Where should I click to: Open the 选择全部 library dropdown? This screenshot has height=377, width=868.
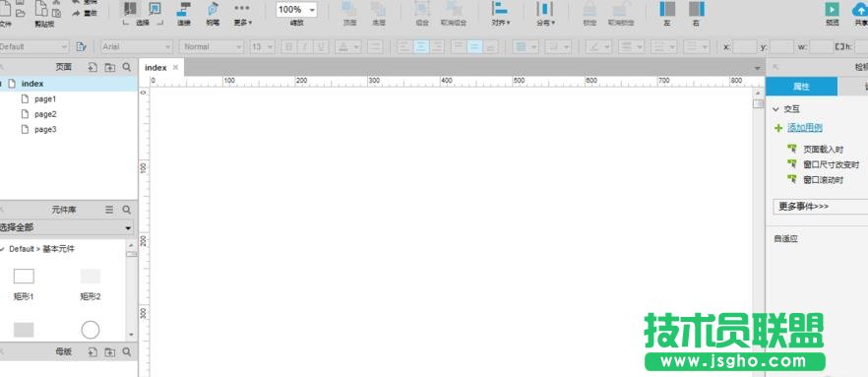[67, 227]
